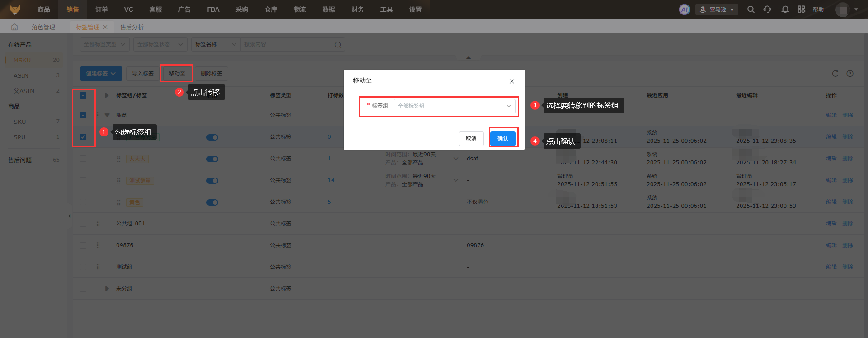
Task: Disable the 测试销量 tag switch
Action: click(x=212, y=181)
